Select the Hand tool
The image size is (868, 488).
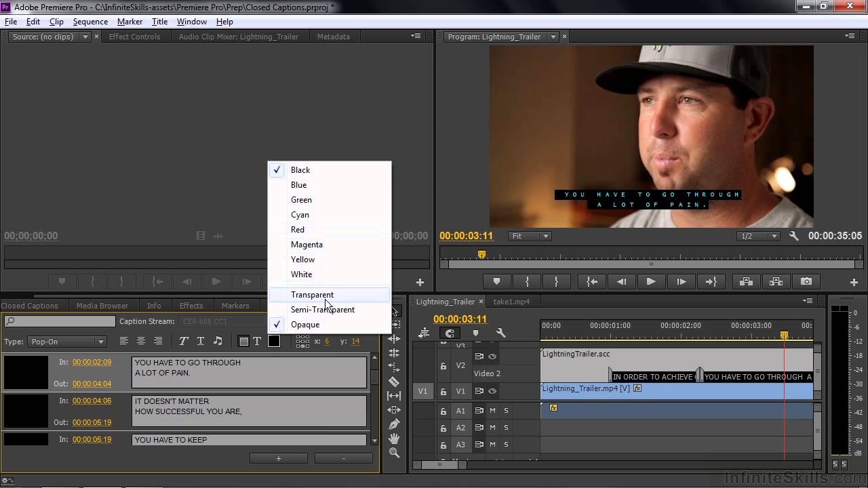point(394,439)
